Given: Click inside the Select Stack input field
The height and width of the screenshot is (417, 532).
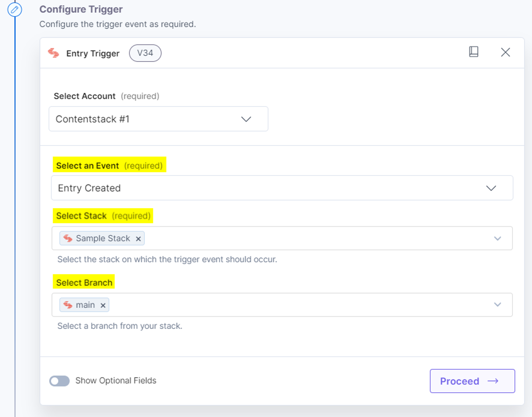Looking at the screenshot, I should (x=282, y=238).
